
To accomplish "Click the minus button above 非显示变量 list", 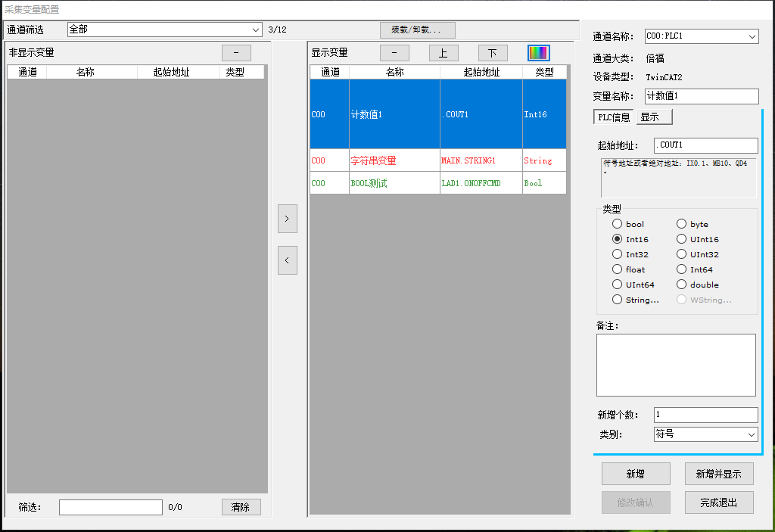I will 235,53.
